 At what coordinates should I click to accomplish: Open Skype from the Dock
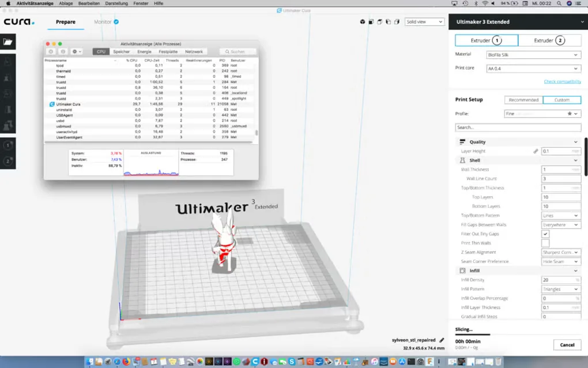tap(292, 362)
